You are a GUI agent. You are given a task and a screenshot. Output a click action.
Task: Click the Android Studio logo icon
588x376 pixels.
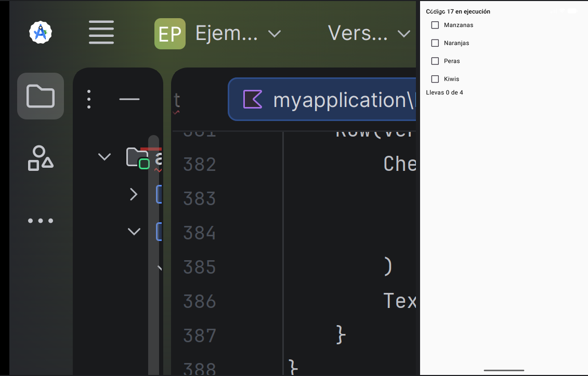[x=41, y=33]
